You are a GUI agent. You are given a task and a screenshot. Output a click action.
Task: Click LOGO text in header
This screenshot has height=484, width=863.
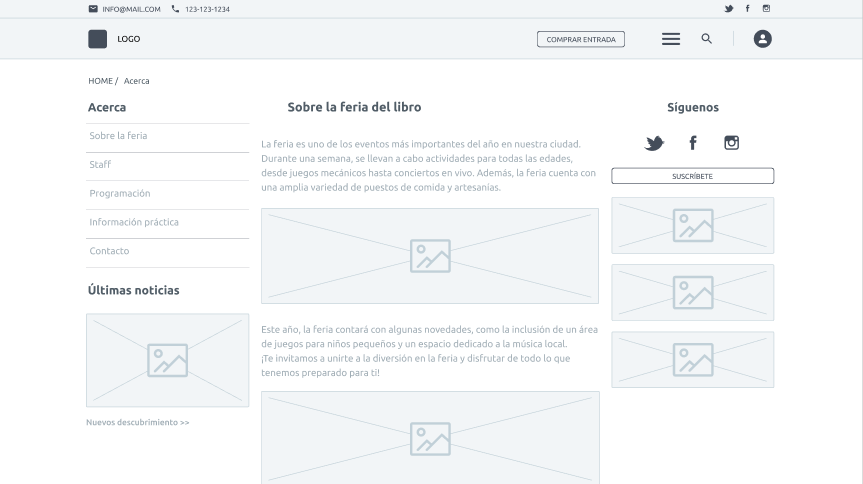[x=129, y=39]
